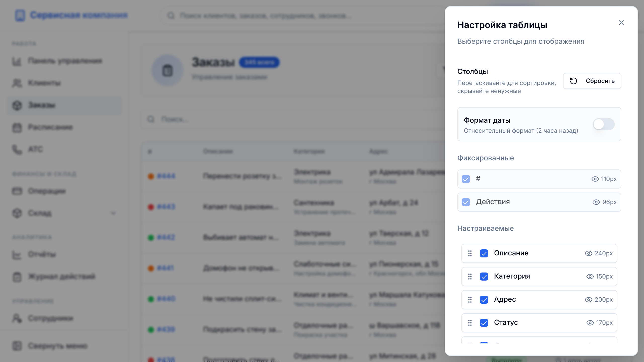The width and height of the screenshot is (644, 362).
Task: Toggle the relative date format switch
Action: [603, 124]
